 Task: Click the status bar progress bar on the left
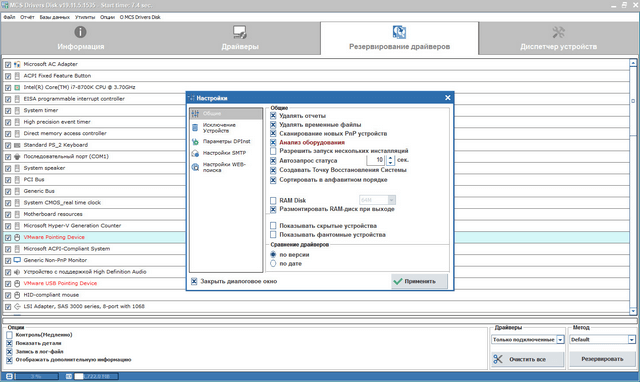[x=36, y=376]
